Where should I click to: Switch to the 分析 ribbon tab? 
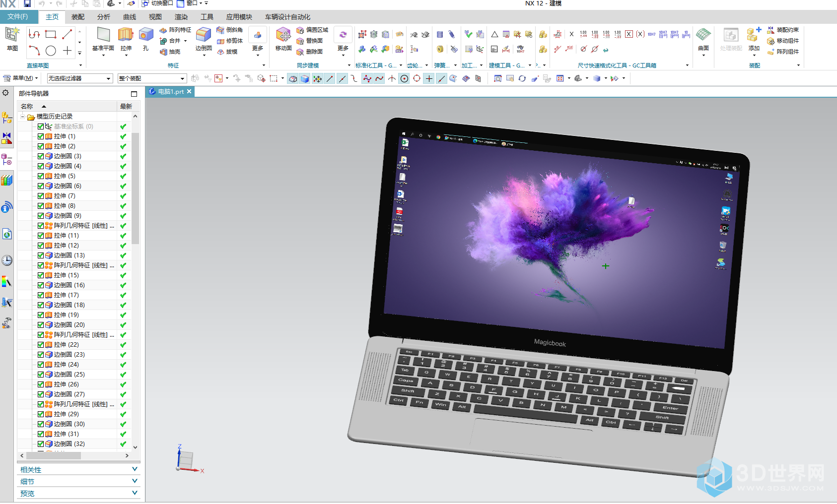[x=104, y=17]
